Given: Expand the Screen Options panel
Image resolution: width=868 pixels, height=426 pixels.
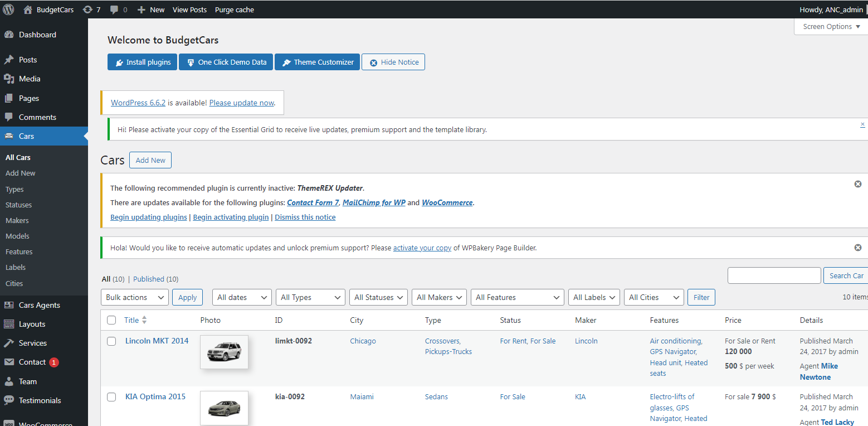Looking at the screenshot, I should [831, 27].
